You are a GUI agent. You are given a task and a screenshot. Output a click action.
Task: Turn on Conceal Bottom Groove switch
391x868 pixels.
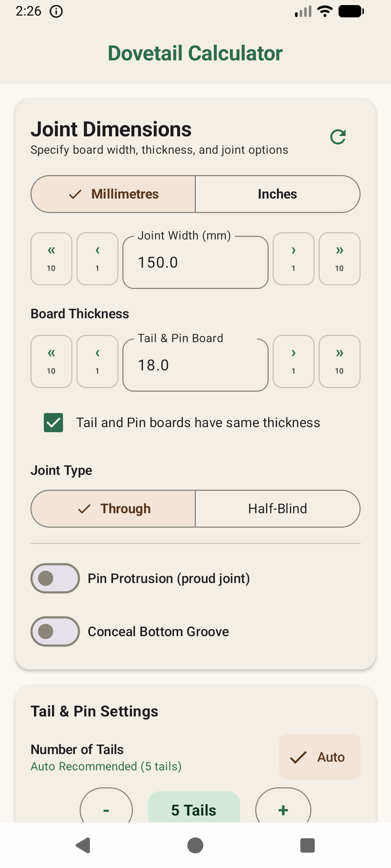point(55,631)
